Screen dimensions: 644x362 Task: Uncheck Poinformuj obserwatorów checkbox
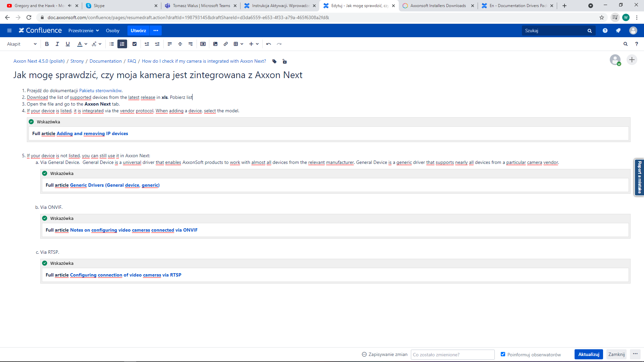[x=503, y=354]
